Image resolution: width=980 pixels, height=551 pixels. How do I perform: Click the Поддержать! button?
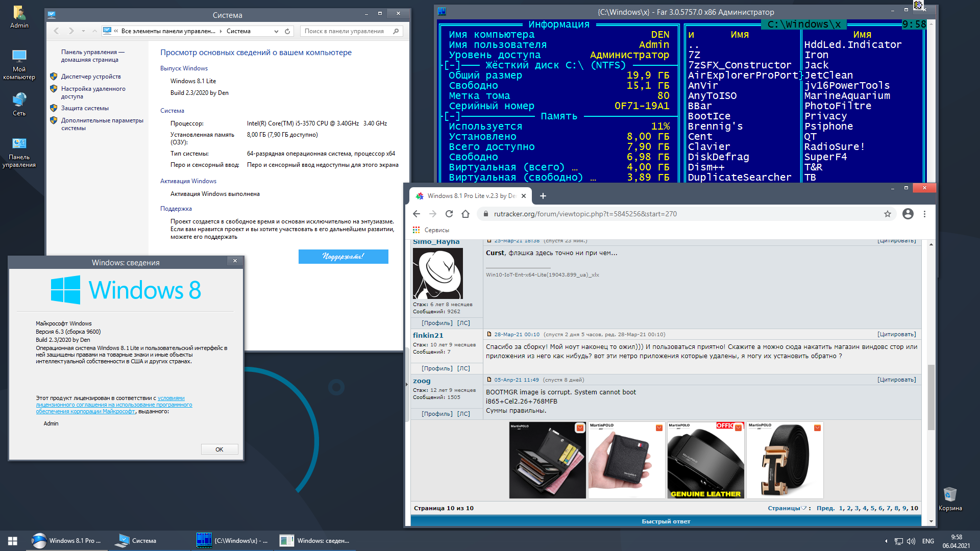click(344, 257)
